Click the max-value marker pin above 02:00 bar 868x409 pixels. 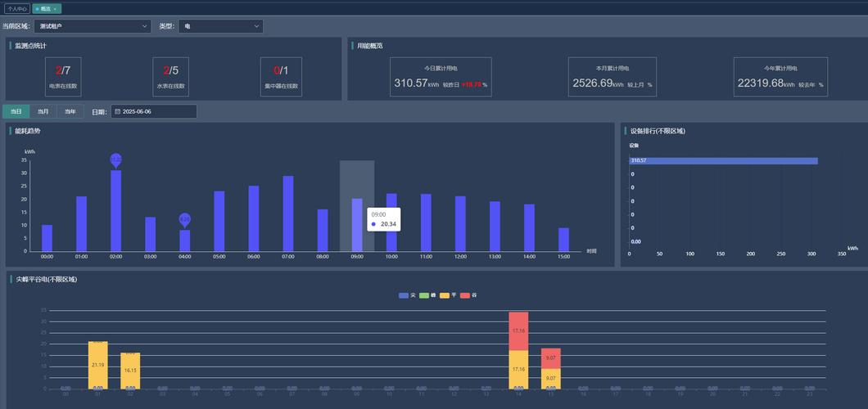click(115, 160)
